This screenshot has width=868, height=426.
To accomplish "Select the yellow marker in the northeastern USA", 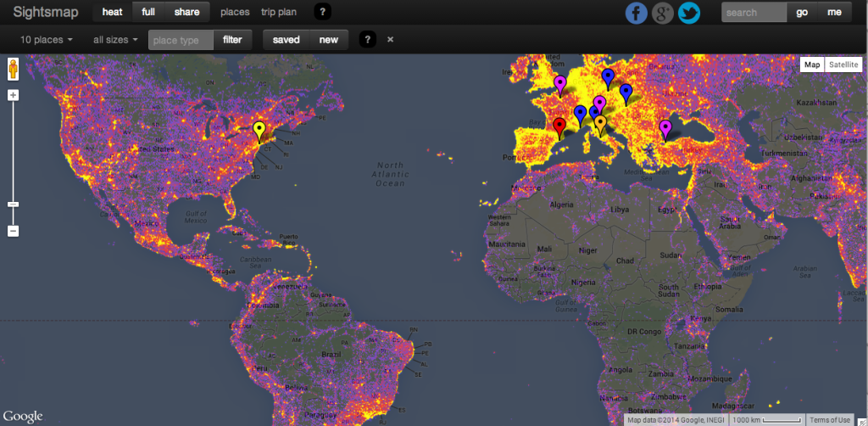I will click(259, 132).
